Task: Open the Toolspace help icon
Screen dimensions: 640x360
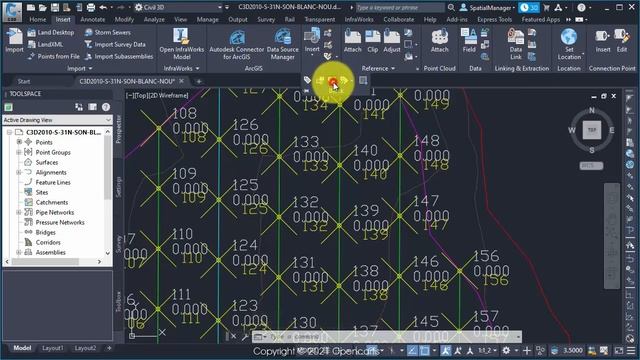Action: (x=106, y=107)
